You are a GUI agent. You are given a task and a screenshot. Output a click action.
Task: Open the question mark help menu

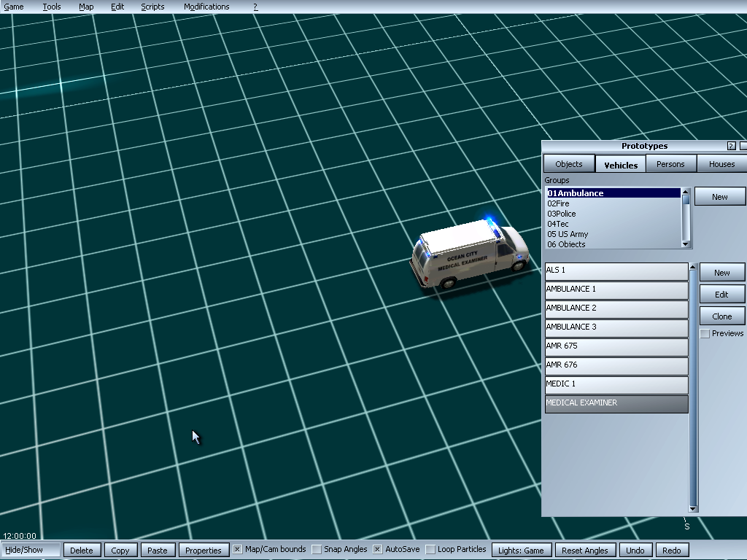point(255,7)
